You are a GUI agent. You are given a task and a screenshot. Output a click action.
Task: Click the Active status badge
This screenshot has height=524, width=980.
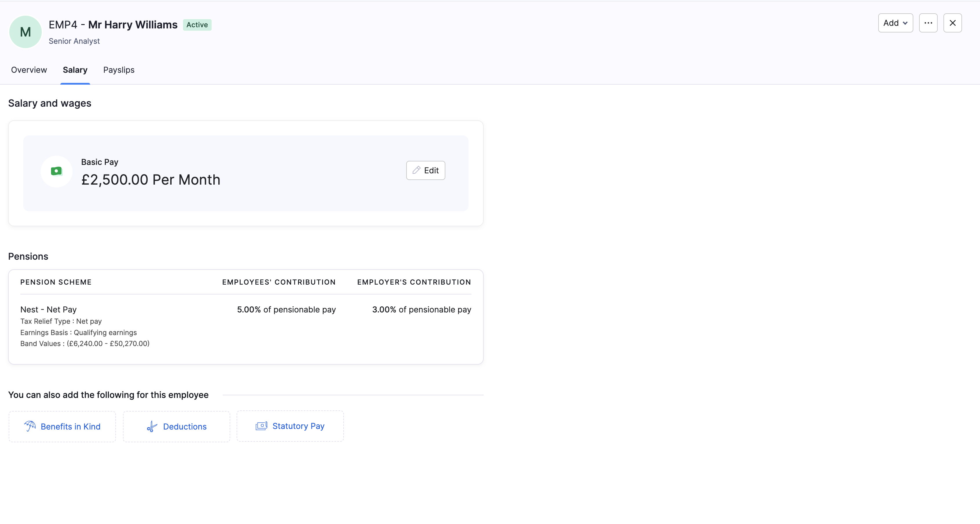point(197,25)
